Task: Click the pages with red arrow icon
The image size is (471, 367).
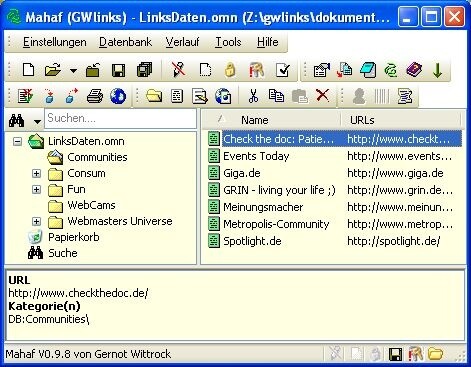Action: (345, 70)
